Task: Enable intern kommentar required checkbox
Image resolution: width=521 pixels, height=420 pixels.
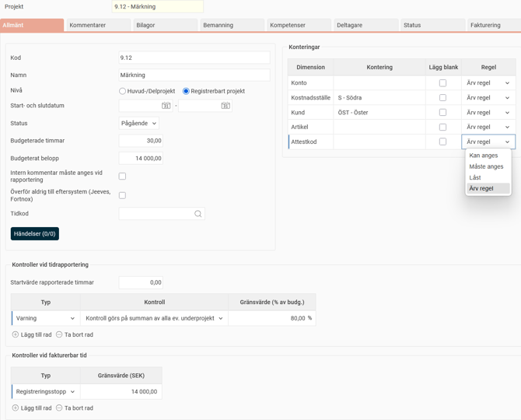Action: click(x=122, y=177)
